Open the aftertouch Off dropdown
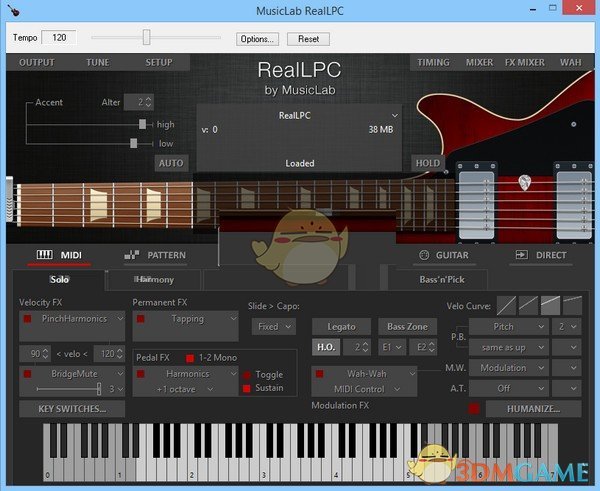The image size is (600, 491). click(x=508, y=388)
